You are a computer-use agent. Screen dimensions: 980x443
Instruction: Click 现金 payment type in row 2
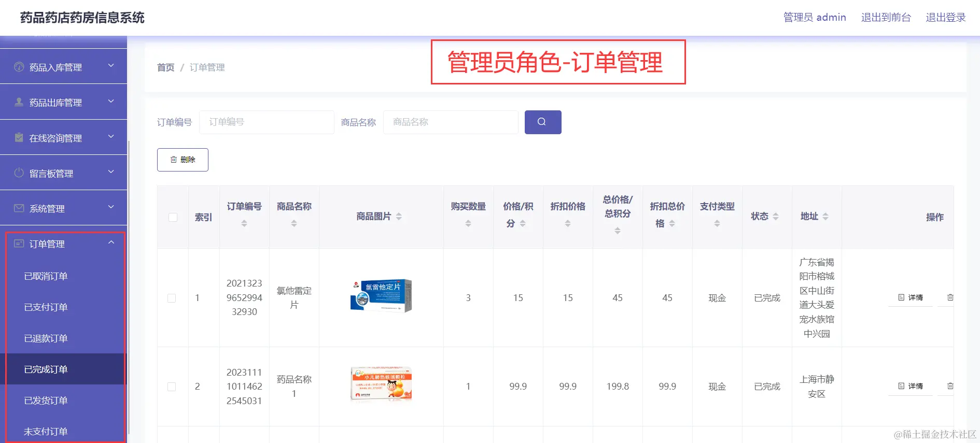pos(717,387)
